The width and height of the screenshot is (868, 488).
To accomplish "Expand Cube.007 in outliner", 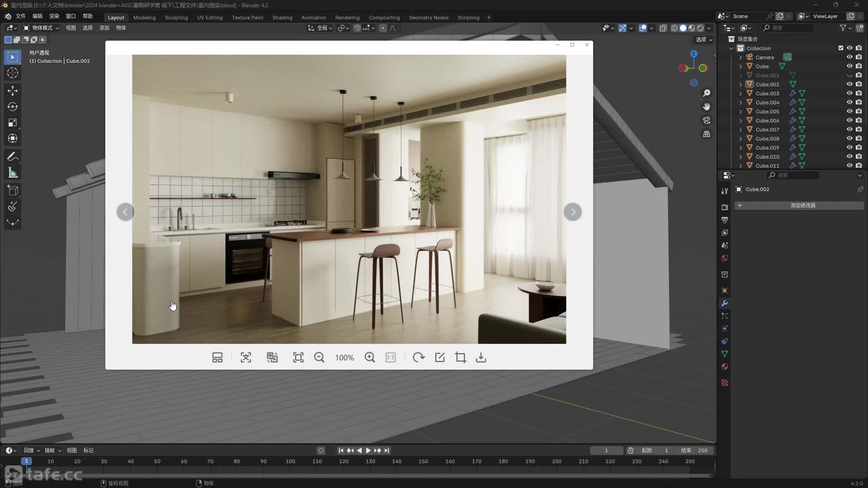I will (741, 130).
